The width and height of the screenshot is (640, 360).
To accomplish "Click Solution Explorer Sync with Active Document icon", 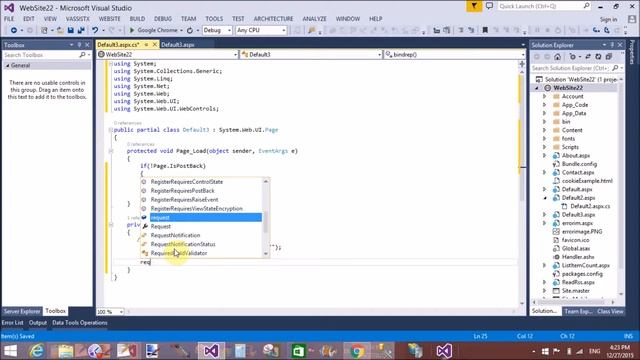I will [588, 57].
